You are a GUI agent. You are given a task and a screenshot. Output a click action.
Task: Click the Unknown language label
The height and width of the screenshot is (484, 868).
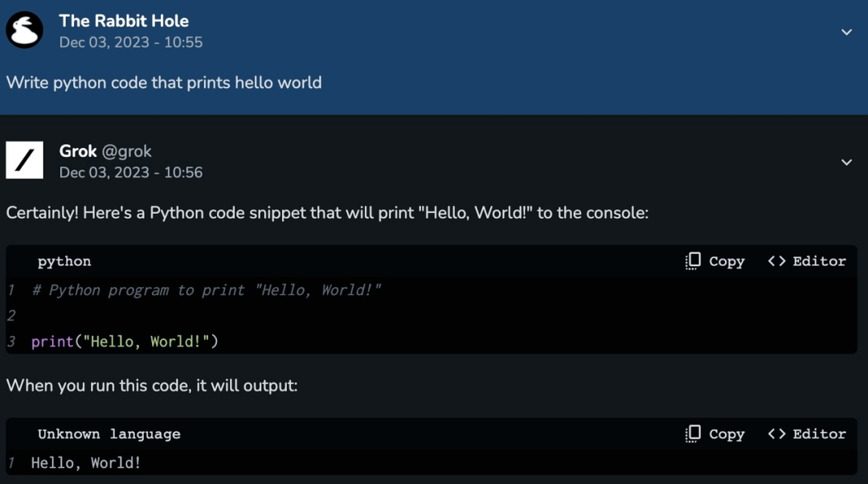pyautogui.click(x=109, y=434)
